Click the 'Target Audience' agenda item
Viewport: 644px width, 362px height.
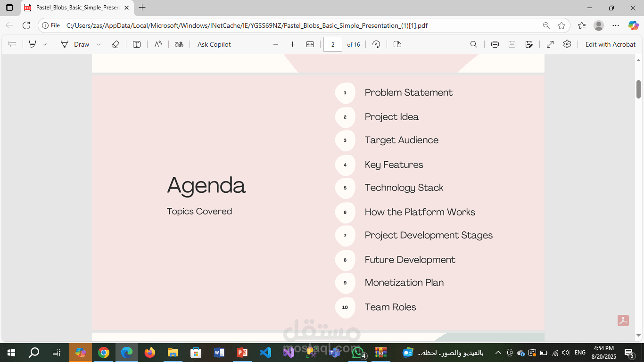[401, 140]
